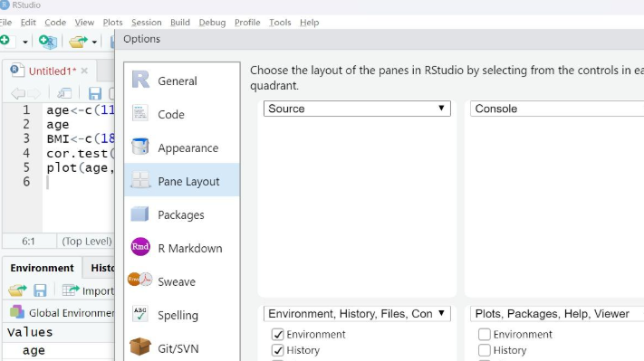The height and width of the screenshot is (361, 644).
Task: Expand the new file dropdown arrow
Action: tap(25, 42)
